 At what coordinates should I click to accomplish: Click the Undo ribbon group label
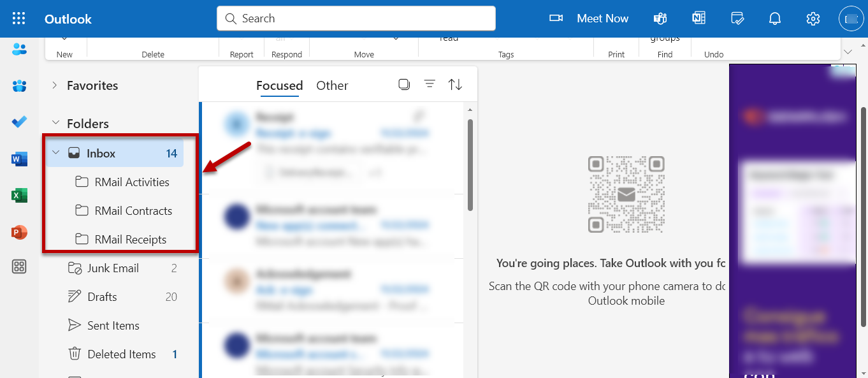click(x=714, y=55)
